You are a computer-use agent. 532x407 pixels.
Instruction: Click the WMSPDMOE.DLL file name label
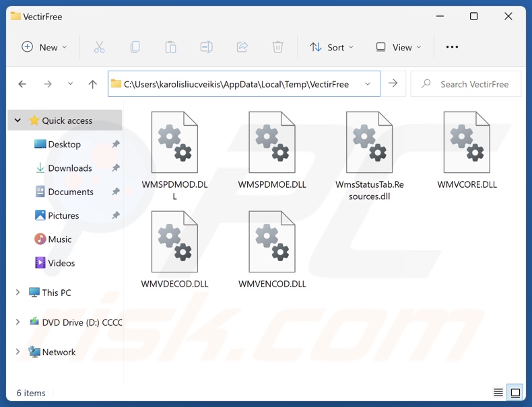click(272, 184)
